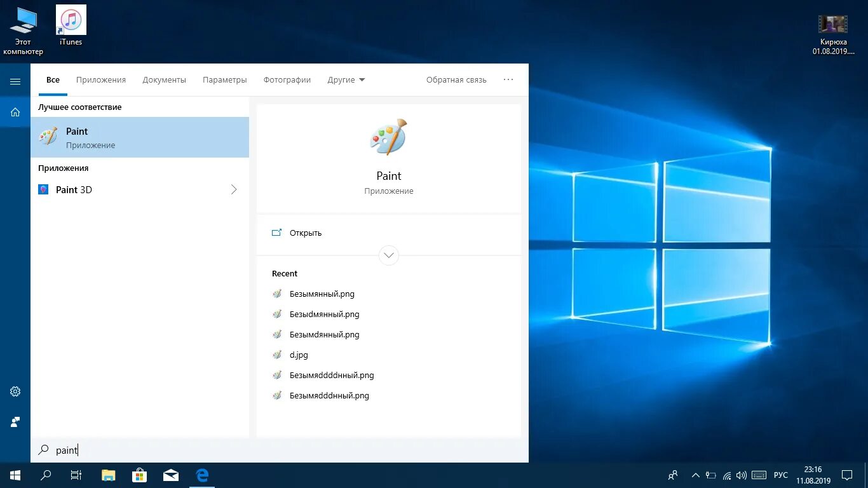
Task: Switch input language via РУС indicator
Action: point(781,475)
